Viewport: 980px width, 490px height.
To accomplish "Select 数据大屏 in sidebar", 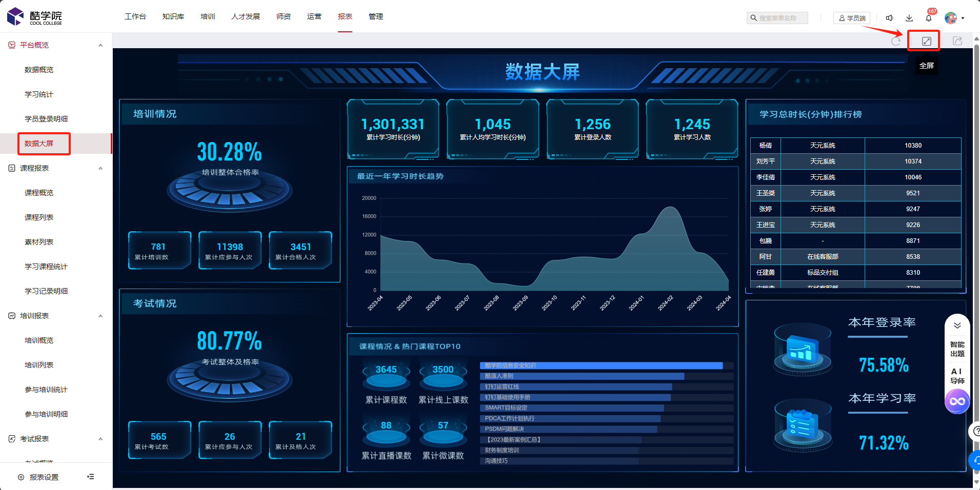I will (39, 144).
